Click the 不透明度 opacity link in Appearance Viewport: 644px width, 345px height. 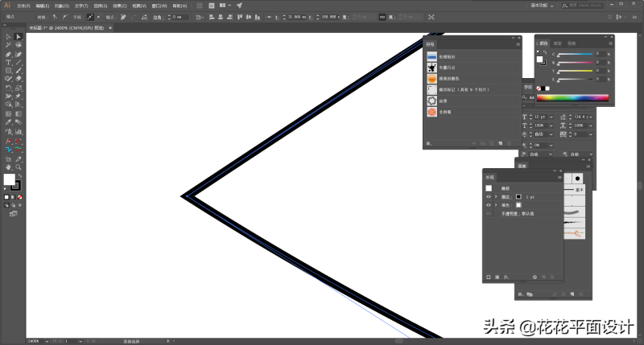click(508, 214)
